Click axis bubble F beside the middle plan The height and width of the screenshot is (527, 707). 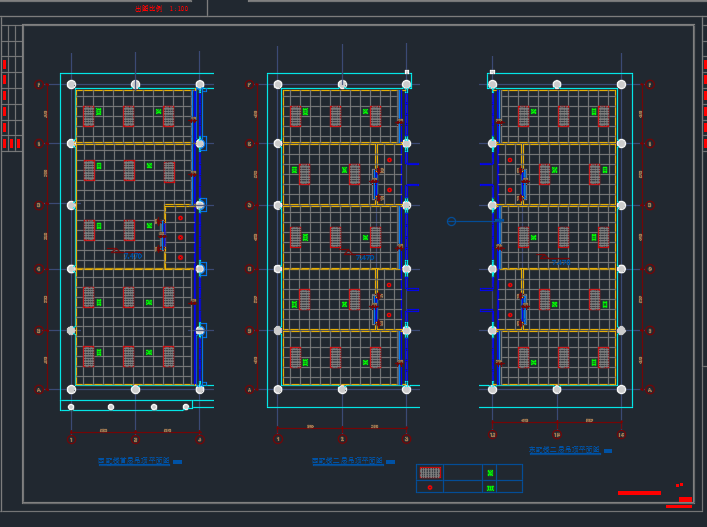(249, 85)
